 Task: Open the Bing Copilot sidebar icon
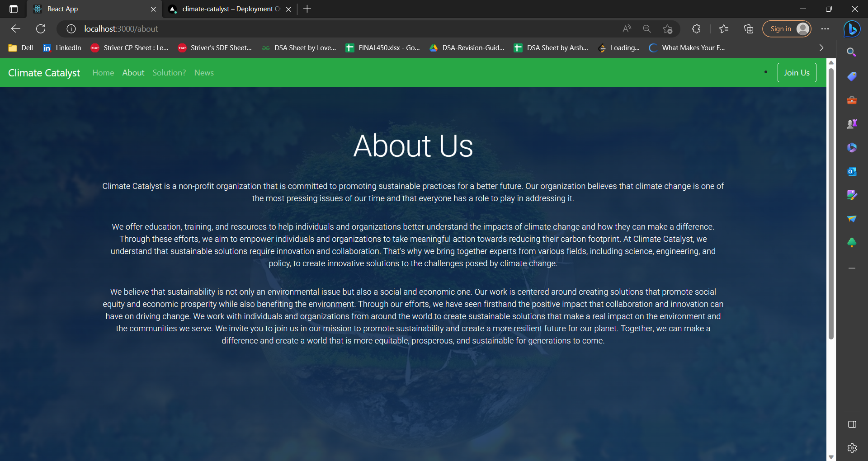pos(852,29)
